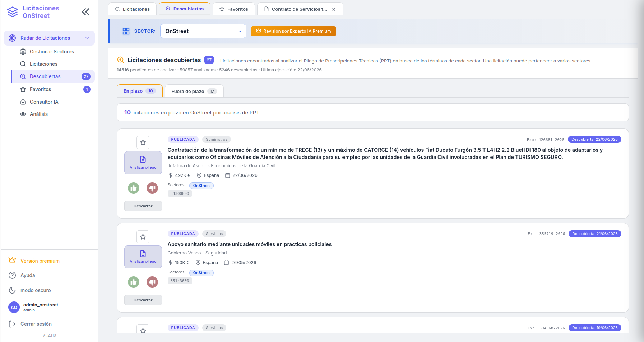The image size is (644, 342).
Task: Descartar the Guardia Civil tender
Action: [143, 206]
